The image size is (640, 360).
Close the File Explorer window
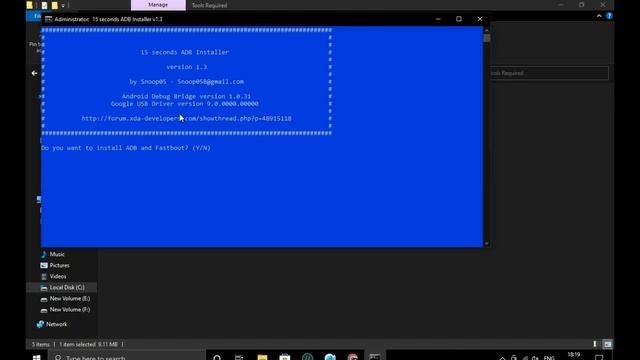[603, 5]
